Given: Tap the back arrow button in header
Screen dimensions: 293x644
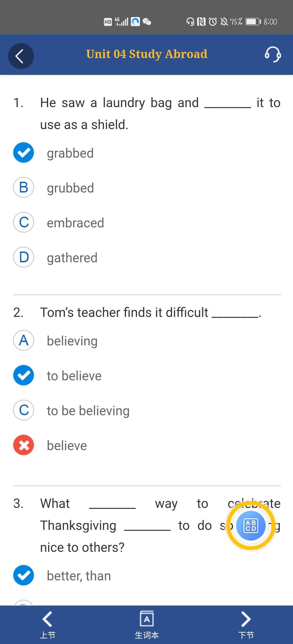Looking at the screenshot, I should [21, 56].
